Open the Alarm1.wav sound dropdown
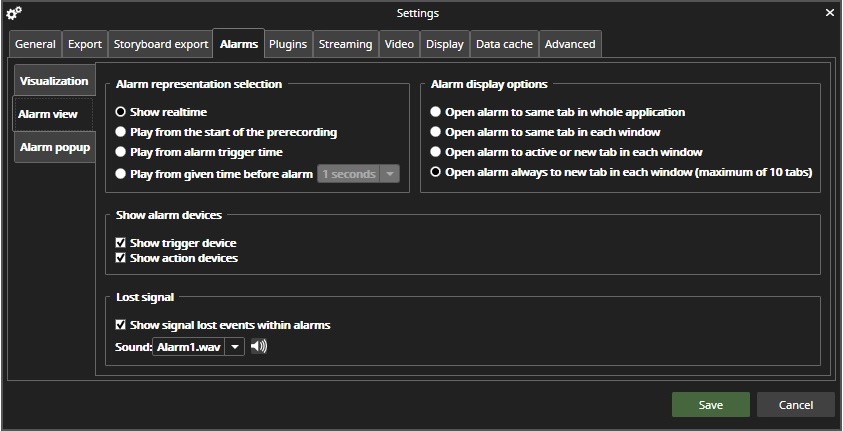 233,347
